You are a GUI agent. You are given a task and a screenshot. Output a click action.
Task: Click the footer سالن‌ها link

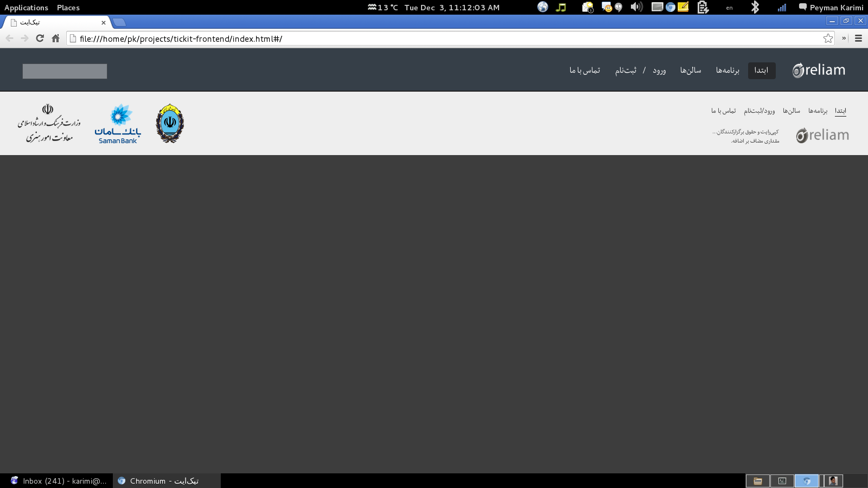pyautogui.click(x=791, y=111)
